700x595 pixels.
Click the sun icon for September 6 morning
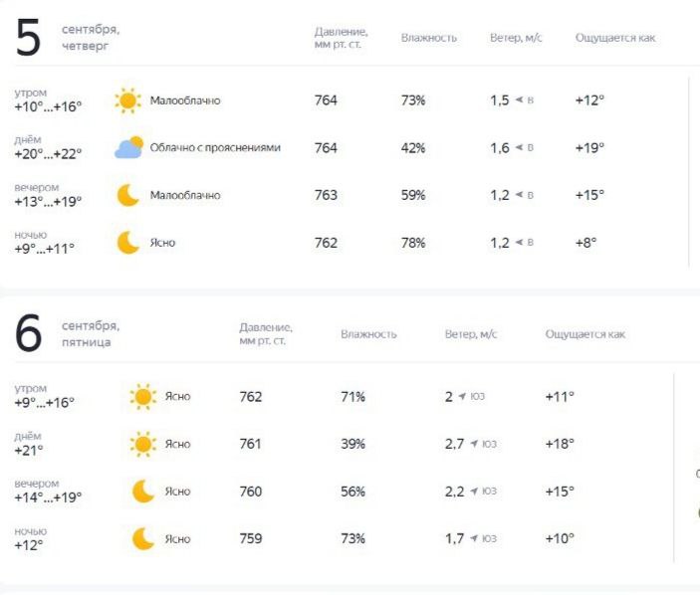142,397
